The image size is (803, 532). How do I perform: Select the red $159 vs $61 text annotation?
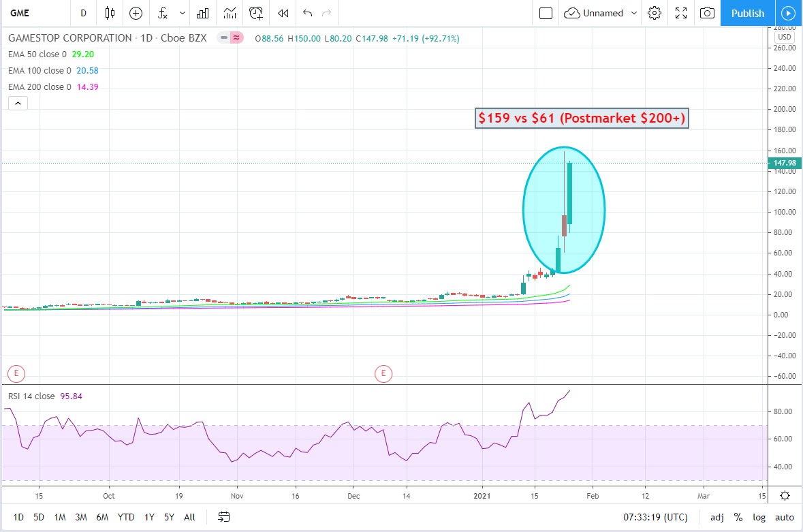[582, 119]
